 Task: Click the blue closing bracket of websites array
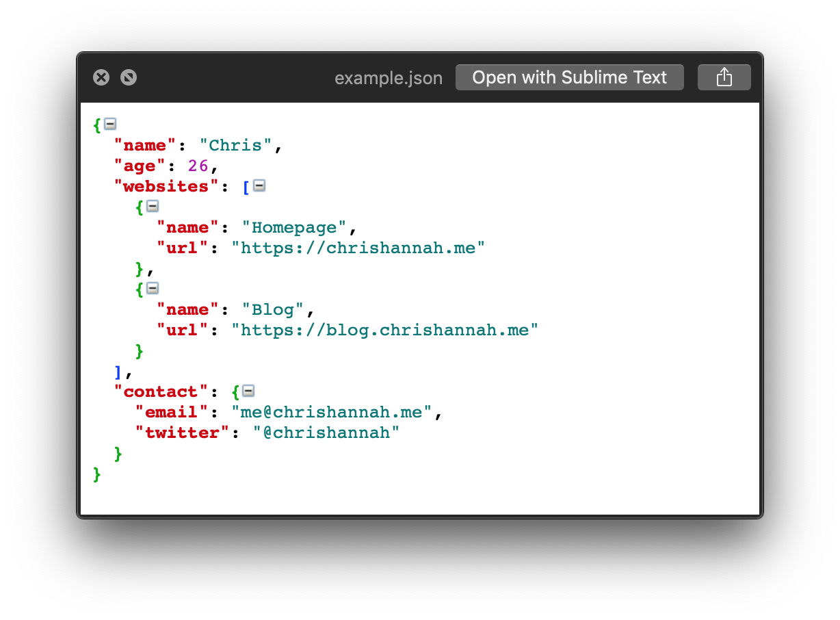click(118, 372)
